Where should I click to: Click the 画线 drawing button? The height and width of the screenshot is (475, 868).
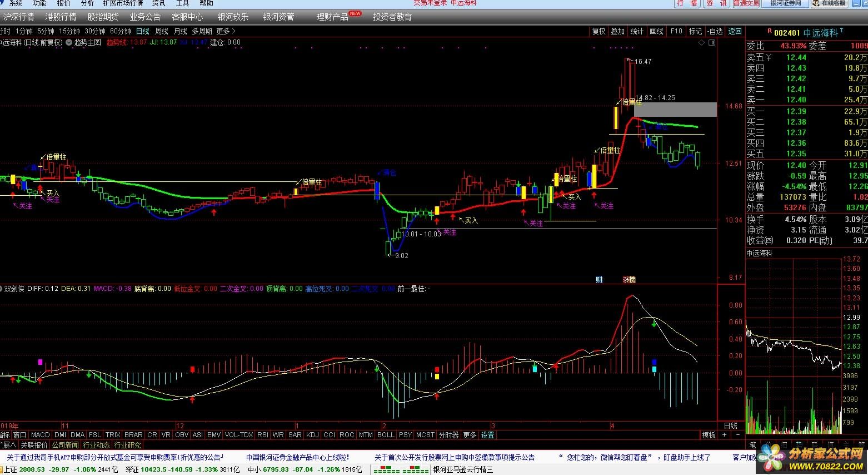click(x=657, y=31)
